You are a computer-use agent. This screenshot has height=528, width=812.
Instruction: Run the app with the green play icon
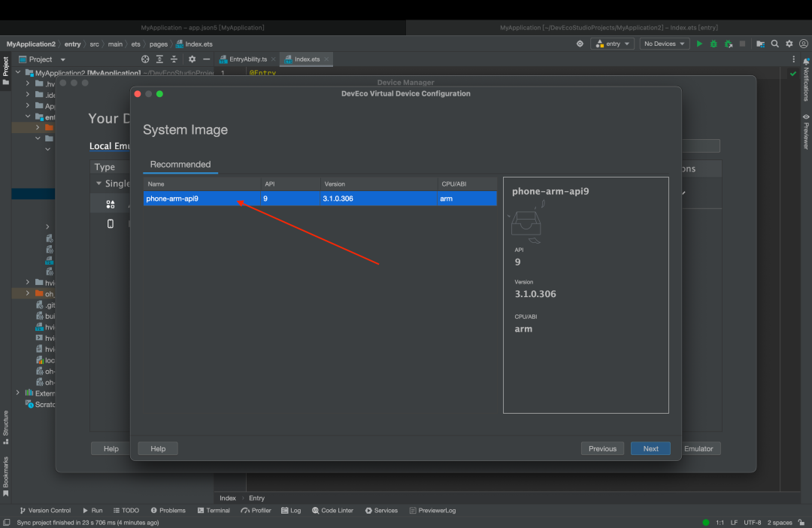click(x=699, y=44)
